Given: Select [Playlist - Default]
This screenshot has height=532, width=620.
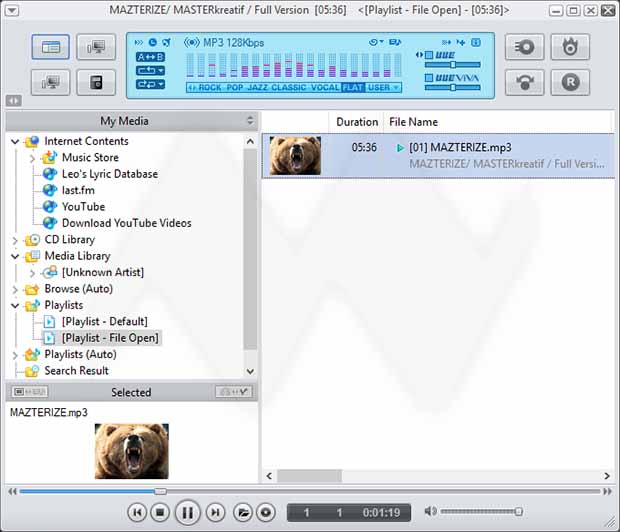Looking at the screenshot, I should (104, 322).
